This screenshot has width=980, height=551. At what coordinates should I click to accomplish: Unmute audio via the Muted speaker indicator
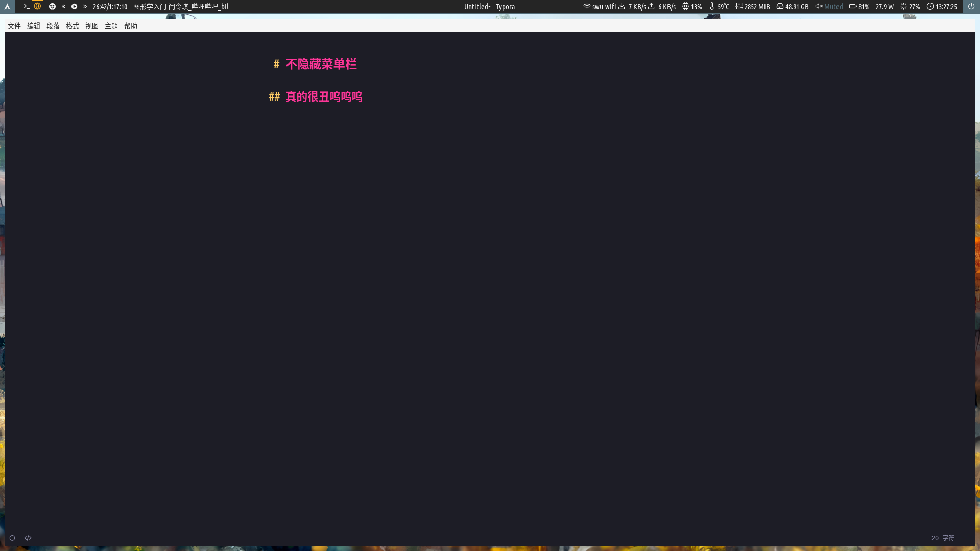pyautogui.click(x=828, y=7)
